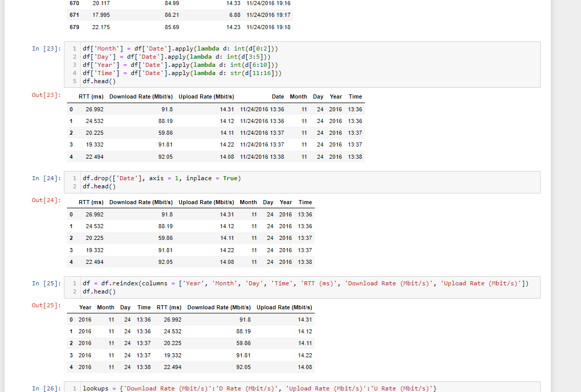The height and width of the screenshot is (392, 581).
Task: Click the Time header in Out[25] table
Action: click(144, 307)
